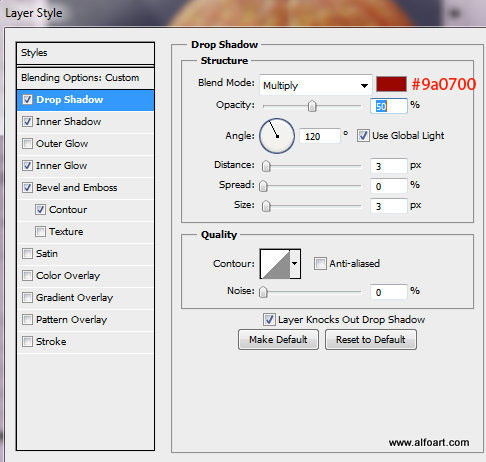Enable the Anti-aliased checkbox
The height and width of the screenshot is (462, 486).
[320, 264]
